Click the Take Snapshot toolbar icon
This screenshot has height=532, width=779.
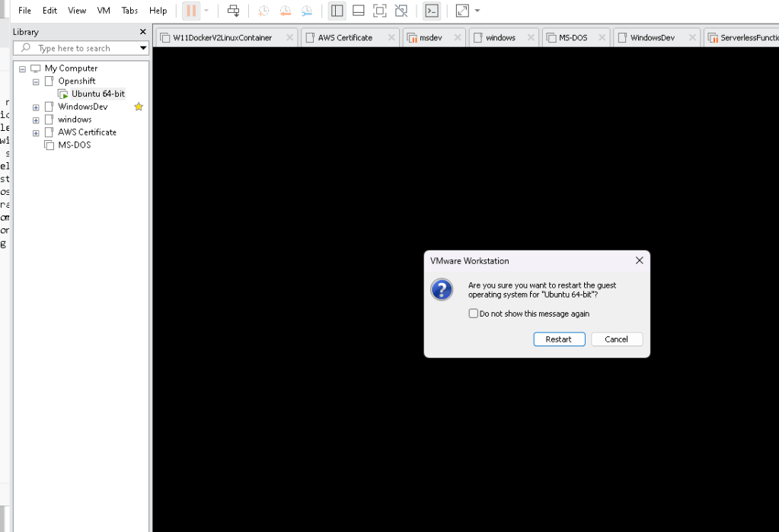point(263,11)
